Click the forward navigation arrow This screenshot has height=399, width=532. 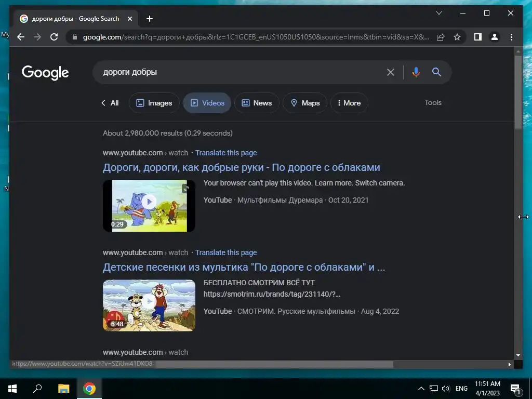37,37
